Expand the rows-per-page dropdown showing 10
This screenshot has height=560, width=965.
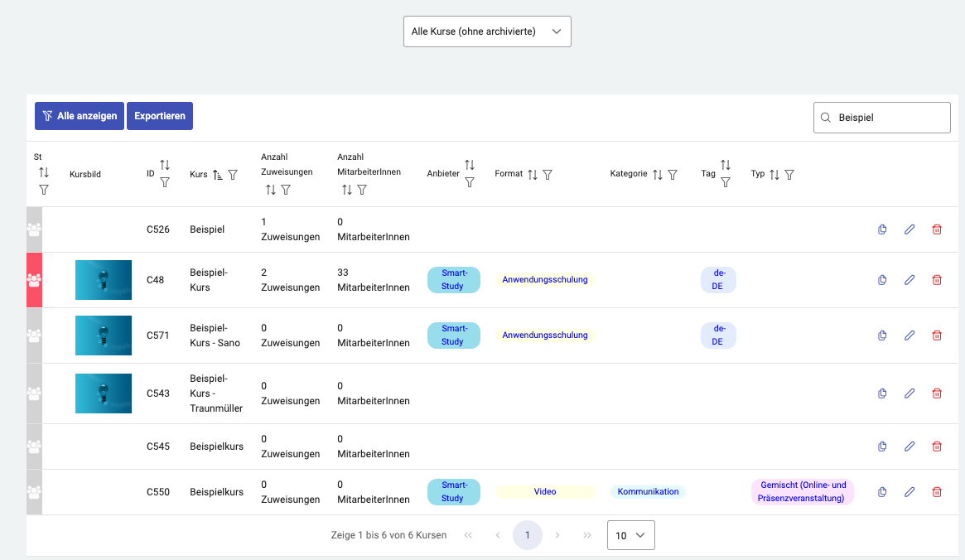coord(630,535)
